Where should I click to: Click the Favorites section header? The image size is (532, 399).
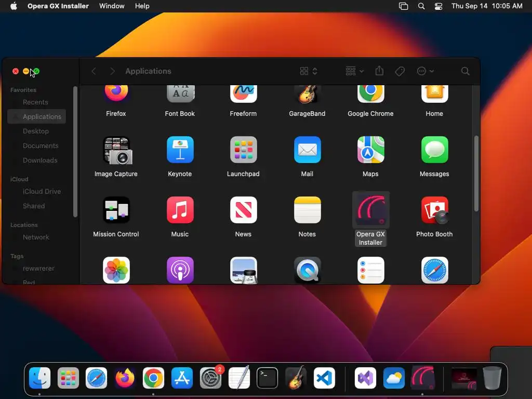(x=23, y=90)
